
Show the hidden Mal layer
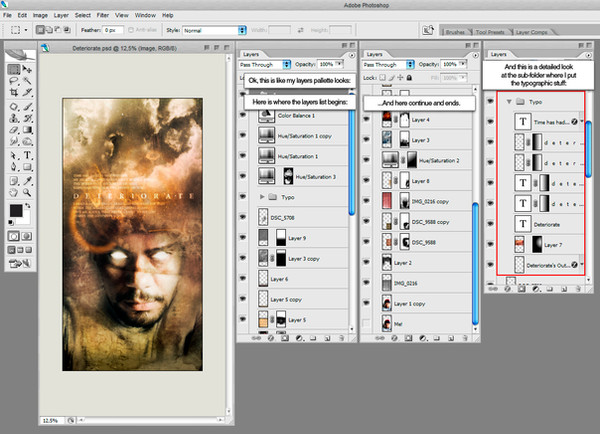[x=366, y=323]
